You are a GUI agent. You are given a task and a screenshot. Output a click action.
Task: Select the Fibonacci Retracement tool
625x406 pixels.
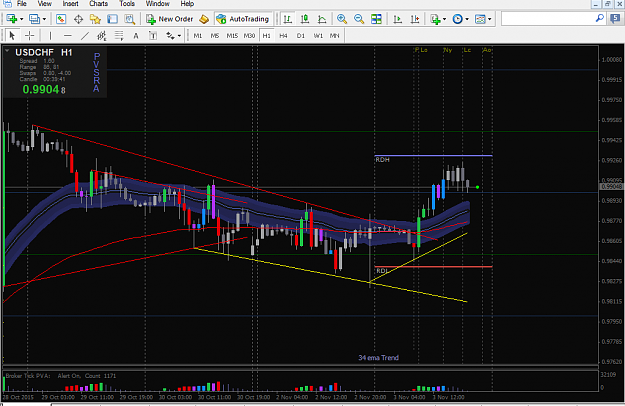[x=119, y=36]
